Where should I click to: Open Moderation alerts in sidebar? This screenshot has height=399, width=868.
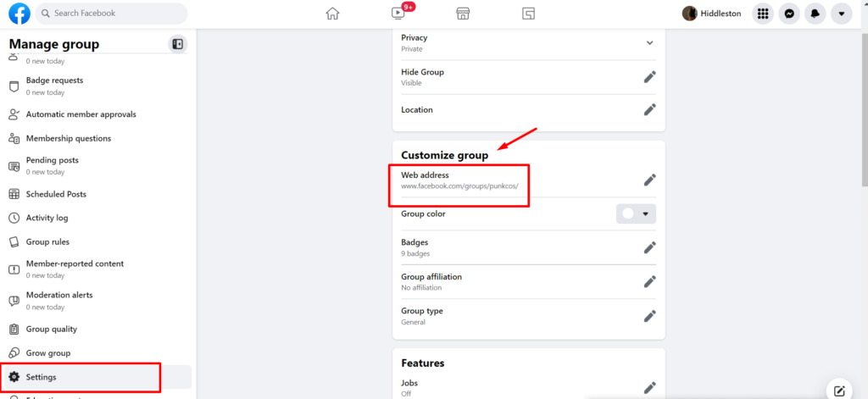point(97,301)
